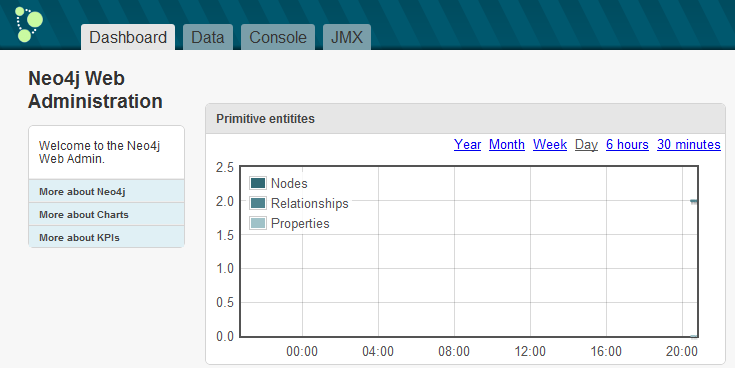Open the Dashboard tab
The height and width of the screenshot is (368, 735).
pos(128,37)
